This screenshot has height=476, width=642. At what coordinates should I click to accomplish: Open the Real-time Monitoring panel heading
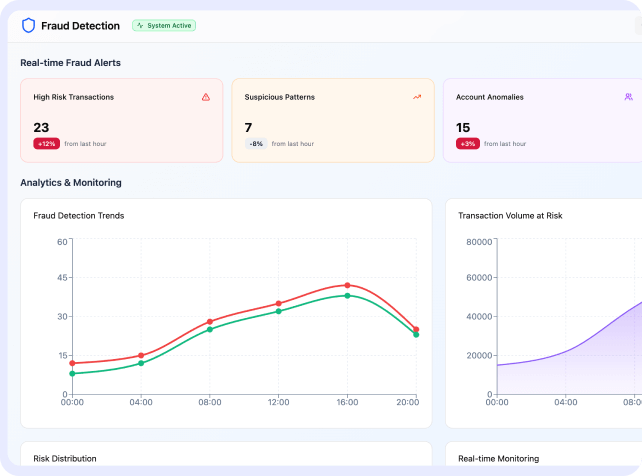(498, 458)
